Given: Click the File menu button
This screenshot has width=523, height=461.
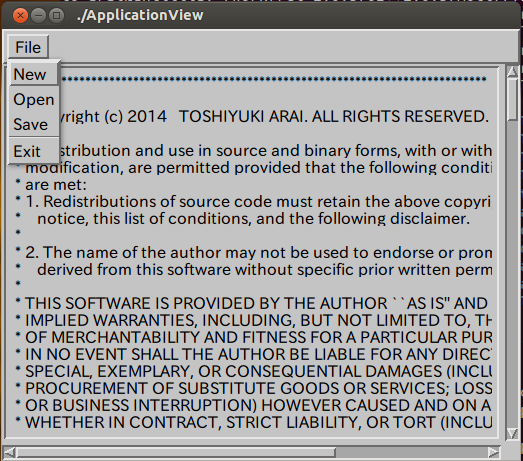Looking at the screenshot, I should pyautogui.click(x=28, y=47).
